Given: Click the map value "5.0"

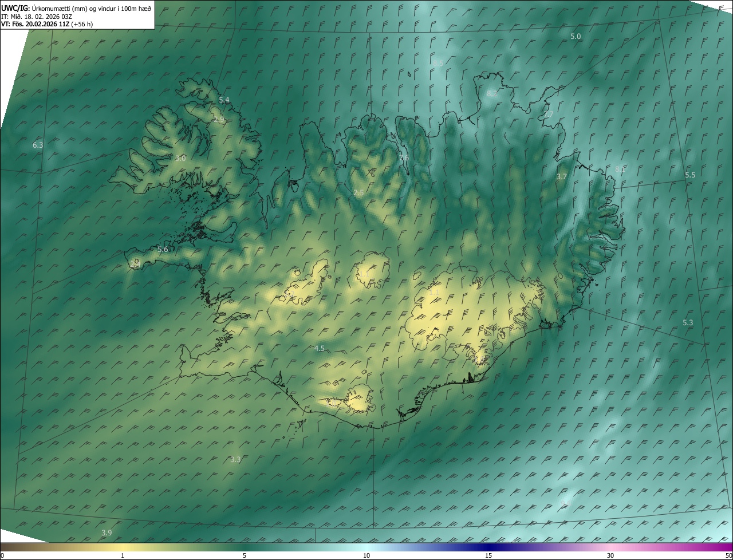Looking at the screenshot, I should pos(576,36).
